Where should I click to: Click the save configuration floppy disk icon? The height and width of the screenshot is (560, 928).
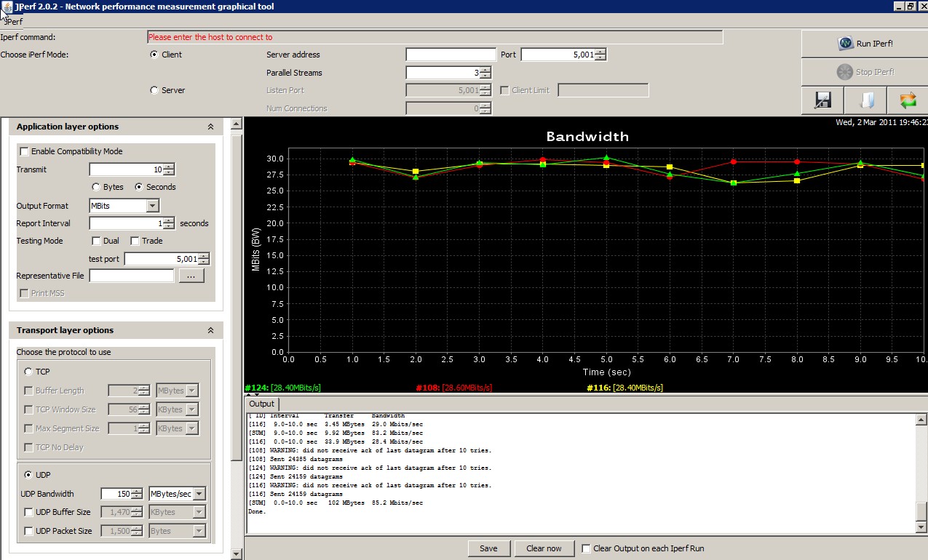(x=823, y=100)
